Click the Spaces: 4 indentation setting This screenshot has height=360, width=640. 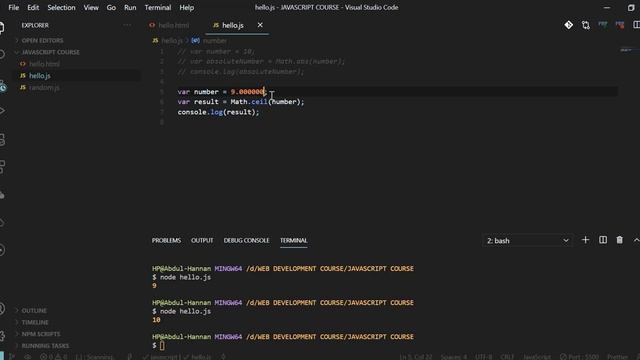tap(453, 357)
